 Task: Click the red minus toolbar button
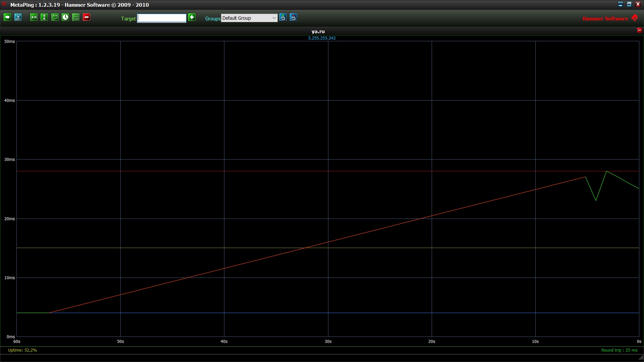point(87,17)
